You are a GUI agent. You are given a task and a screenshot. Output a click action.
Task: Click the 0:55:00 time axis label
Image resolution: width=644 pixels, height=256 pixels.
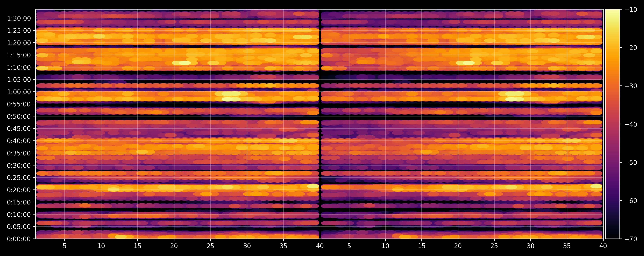click(x=19, y=104)
